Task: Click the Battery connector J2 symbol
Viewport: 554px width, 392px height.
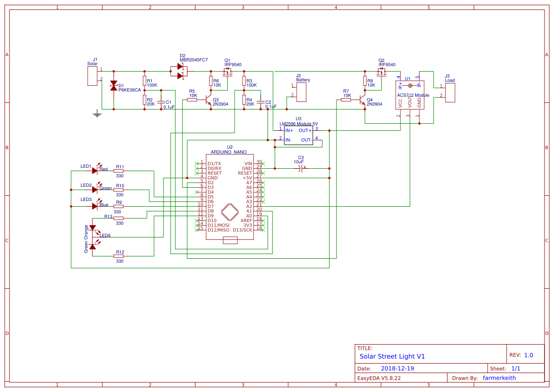Action: pos(301,91)
